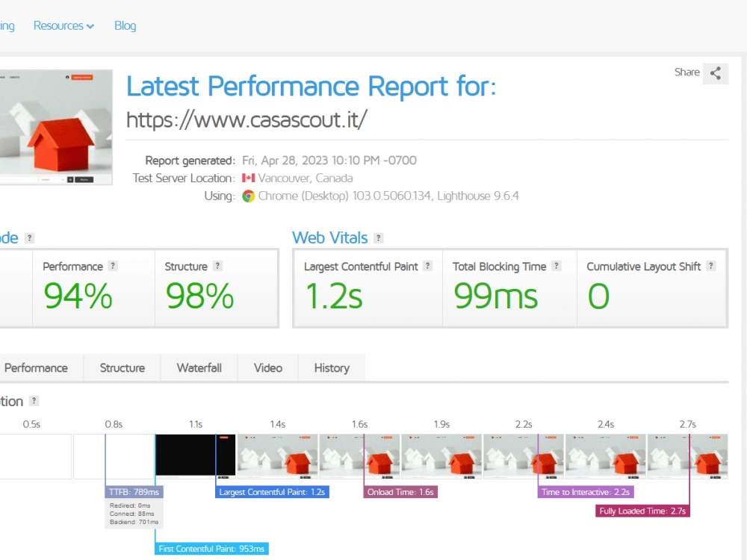Screen dimensions: 747x560
Task: Click the 99ms blocking time value
Action: [495, 296]
